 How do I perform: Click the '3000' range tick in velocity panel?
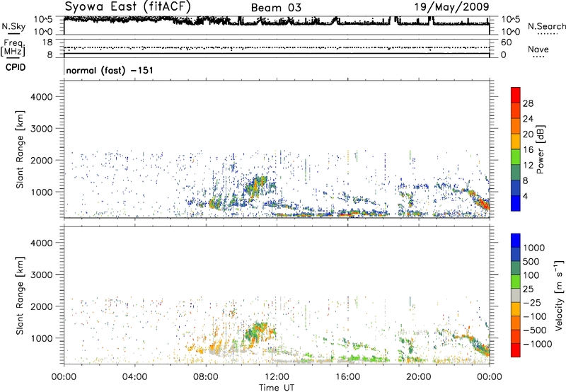click(41, 275)
